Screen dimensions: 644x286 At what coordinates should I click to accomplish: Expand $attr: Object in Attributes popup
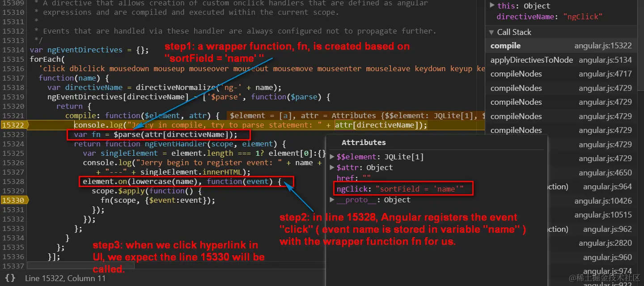coord(332,167)
